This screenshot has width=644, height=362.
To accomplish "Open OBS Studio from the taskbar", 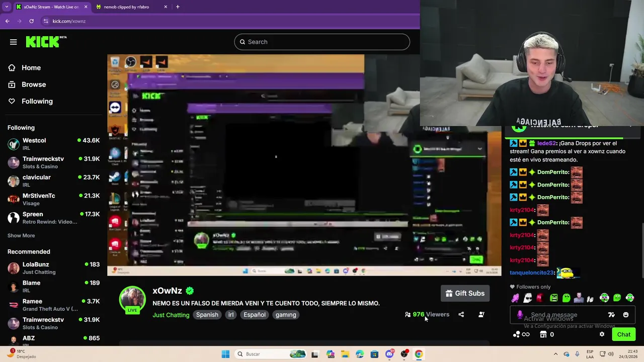I will [404, 354].
